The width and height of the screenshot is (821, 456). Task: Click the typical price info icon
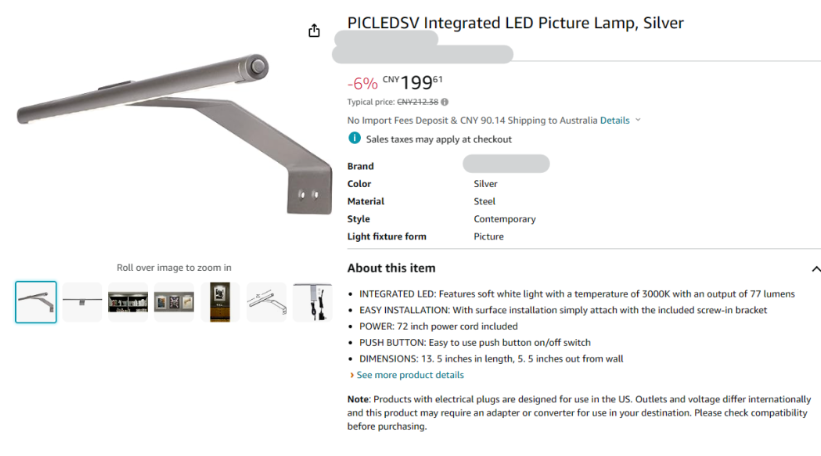pos(445,102)
